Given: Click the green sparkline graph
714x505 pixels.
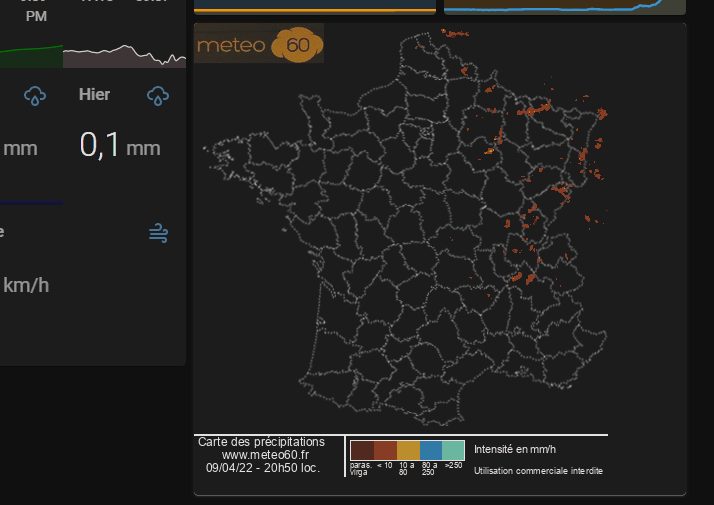Looking at the screenshot, I should 30,57.
